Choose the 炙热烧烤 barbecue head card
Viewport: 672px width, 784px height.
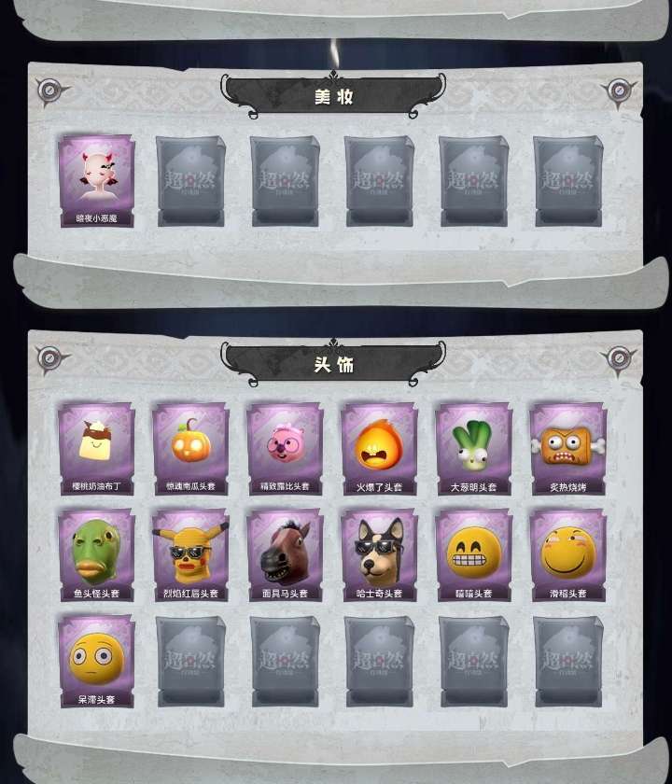(x=568, y=449)
